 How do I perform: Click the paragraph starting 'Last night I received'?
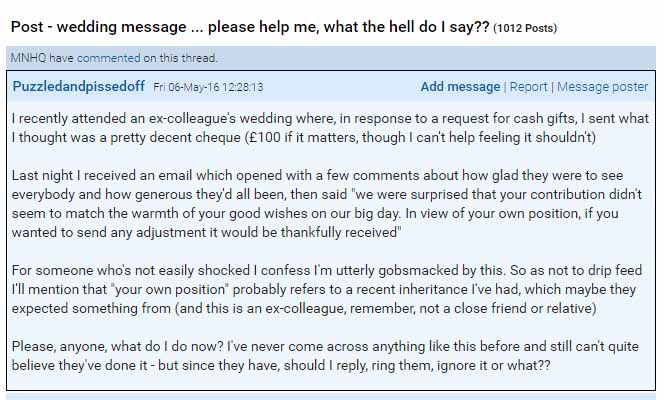(x=327, y=204)
